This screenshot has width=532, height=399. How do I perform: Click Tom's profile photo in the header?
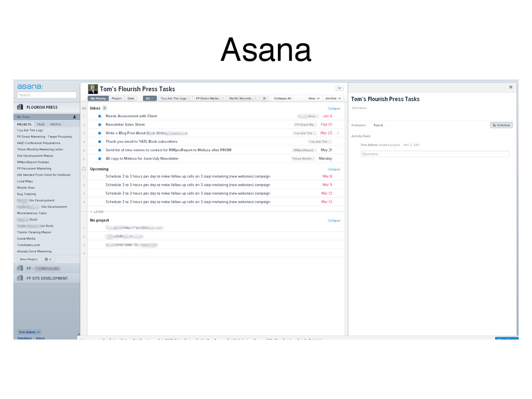93,89
